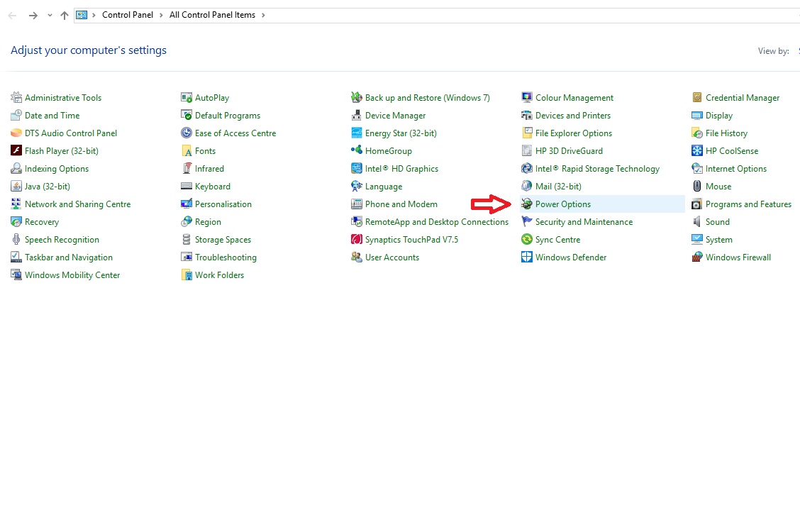Open the Ease of Access Centre icon
The image size is (800, 532).
(187, 133)
